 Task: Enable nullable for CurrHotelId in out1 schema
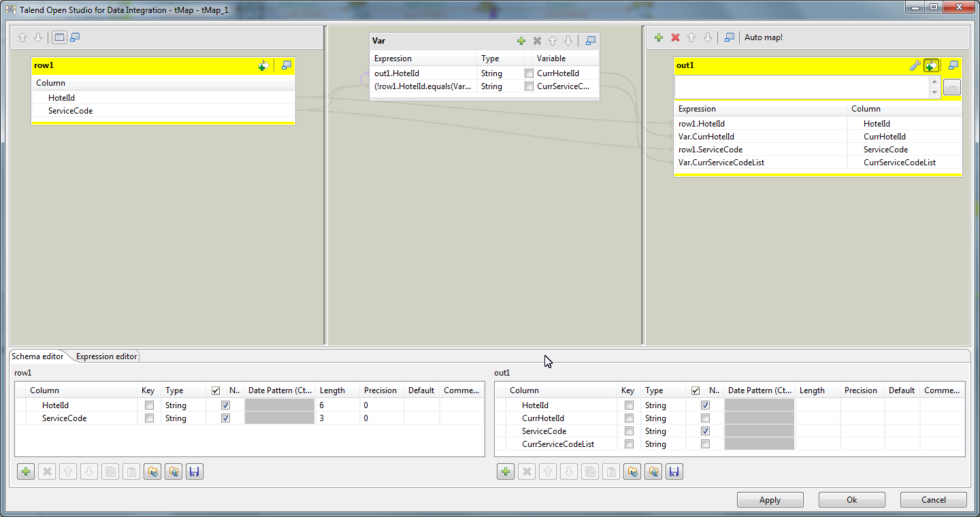(x=705, y=418)
